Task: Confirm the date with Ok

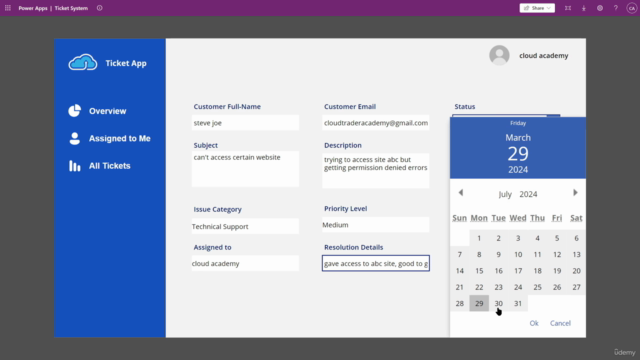Action: (534, 323)
